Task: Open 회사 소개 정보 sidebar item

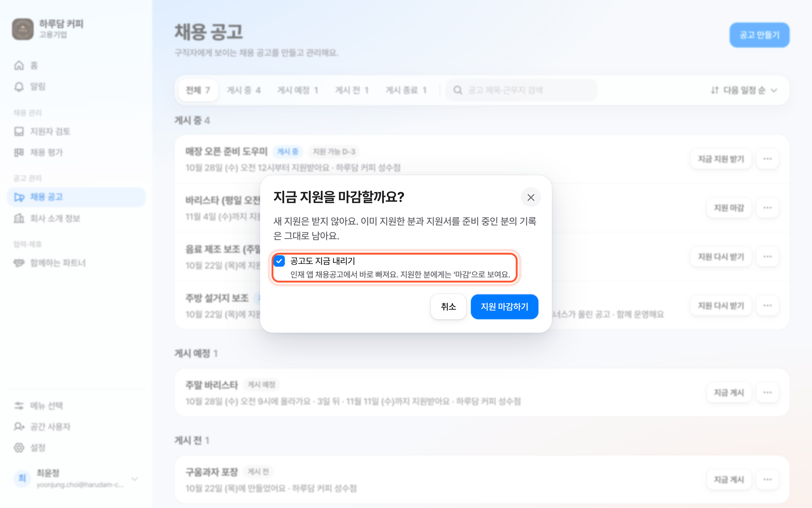Action: (x=76, y=218)
